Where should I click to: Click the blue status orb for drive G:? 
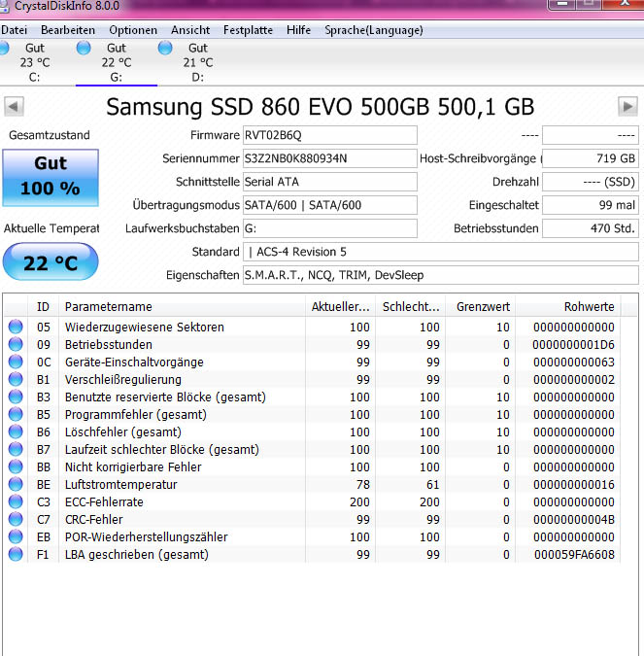84,49
